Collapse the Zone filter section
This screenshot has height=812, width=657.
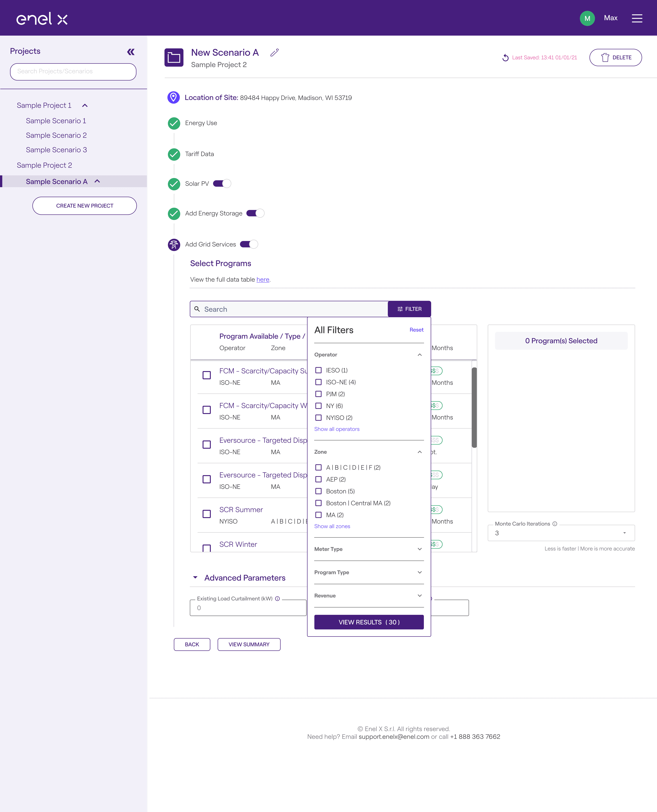tap(420, 452)
